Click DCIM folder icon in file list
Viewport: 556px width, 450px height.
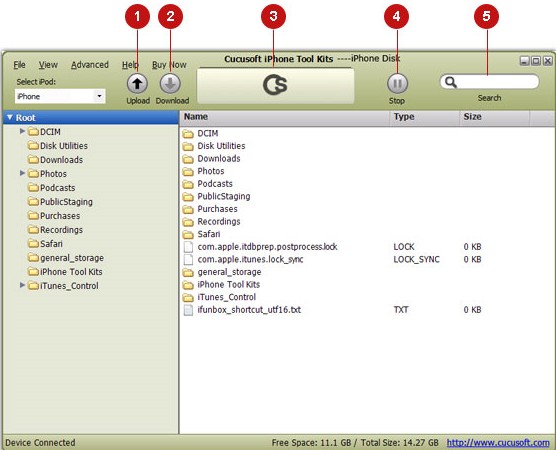(x=188, y=134)
